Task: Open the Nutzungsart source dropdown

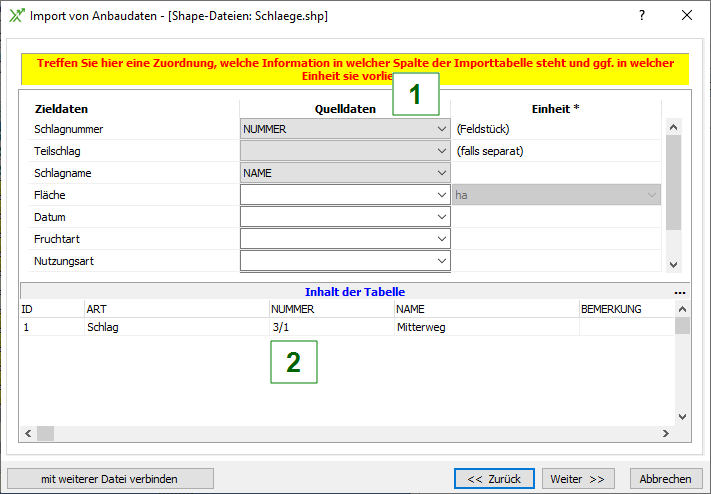Action: (345, 261)
